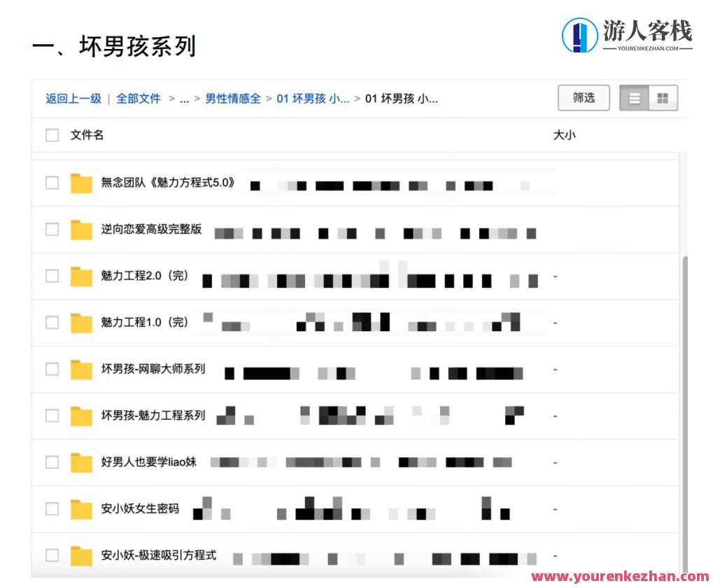Click the 筛选 filter button
The height and width of the screenshot is (588, 713).
point(584,98)
